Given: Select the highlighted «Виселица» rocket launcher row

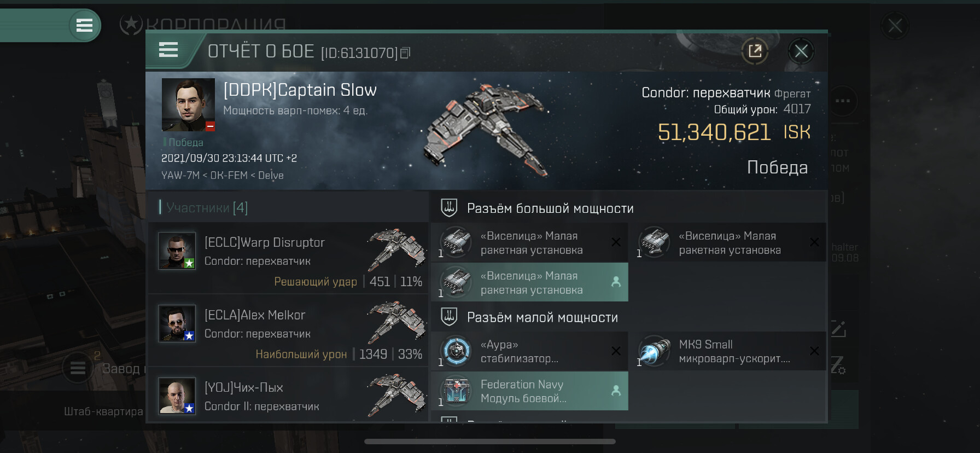Looking at the screenshot, I should tap(529, 282).
